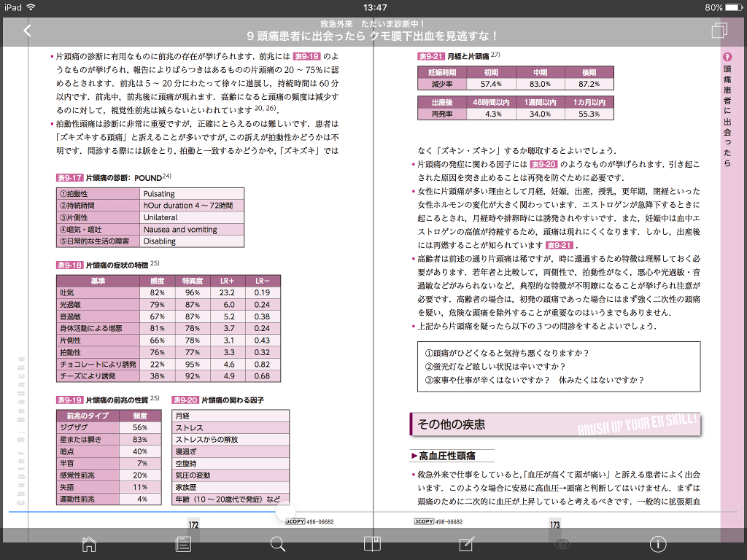Tap the 表9-19 reference in first paragraph
747x560 pixels.
[306, 56]
